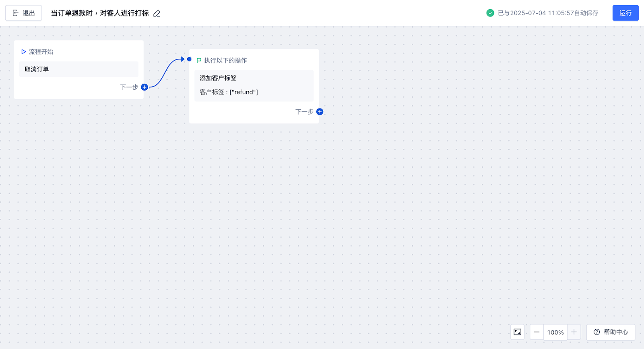Open 帮助中心 help center
Image resolution: width=644 pixels, height=349 pixels.
[x=611, y=332]
